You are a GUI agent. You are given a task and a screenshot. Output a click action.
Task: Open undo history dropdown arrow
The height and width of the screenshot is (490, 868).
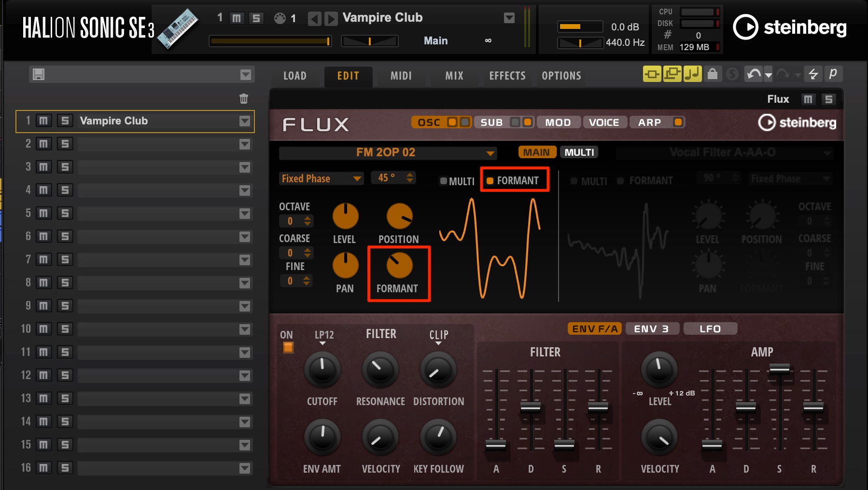pyautogui.click(x=769, y=75)
